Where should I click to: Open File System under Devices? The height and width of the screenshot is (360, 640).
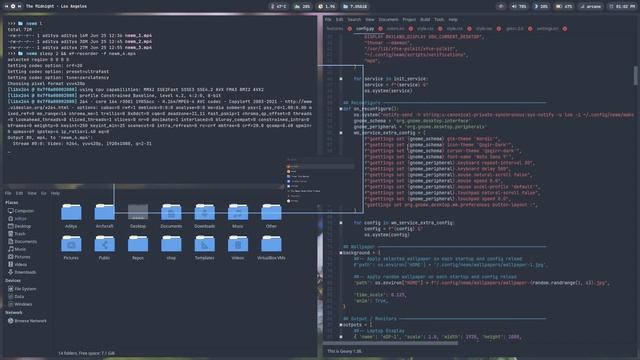22,289
